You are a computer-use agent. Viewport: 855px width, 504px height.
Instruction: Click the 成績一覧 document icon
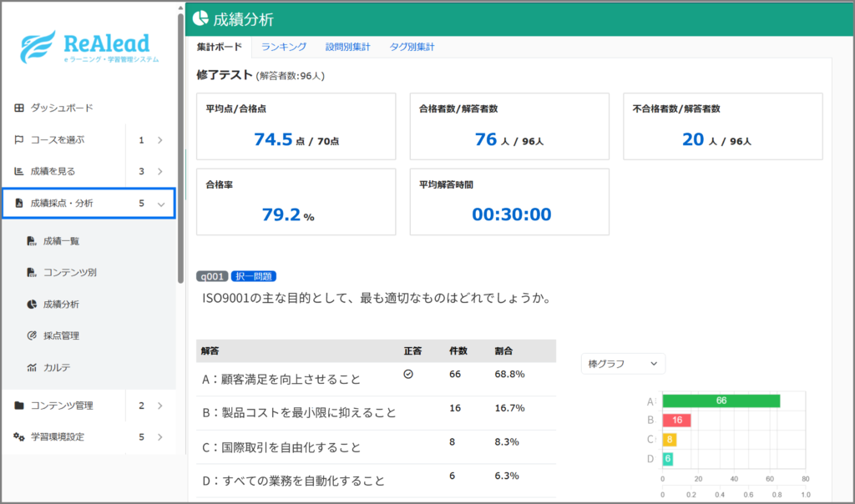coord(32,241)
